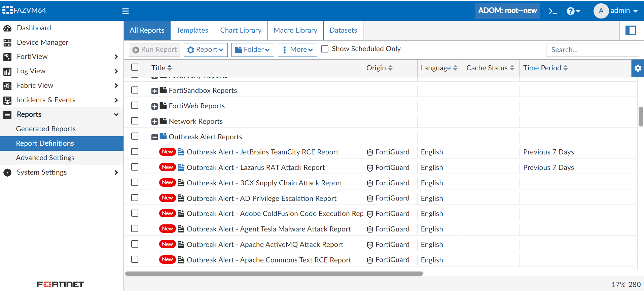Expand the FortiSandbox Reports folder

coord(154,91)
